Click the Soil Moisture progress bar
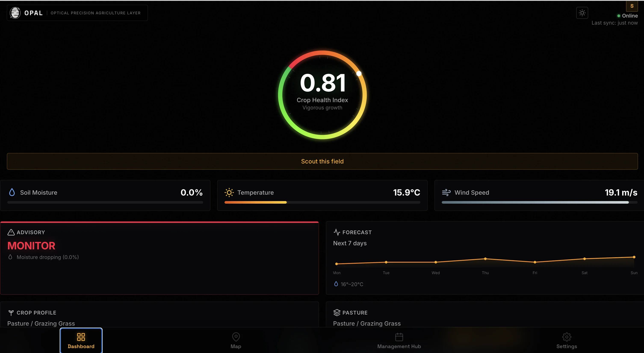The height and width of the screenshot is (353, 644). (105, 202)
